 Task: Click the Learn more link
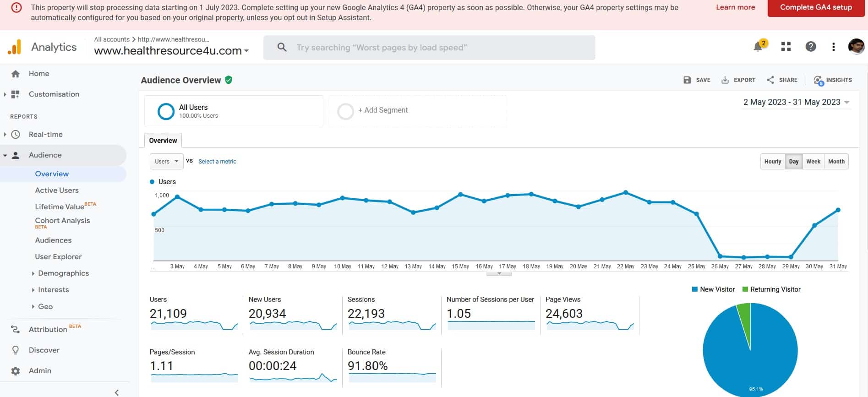tap(735, 7)
